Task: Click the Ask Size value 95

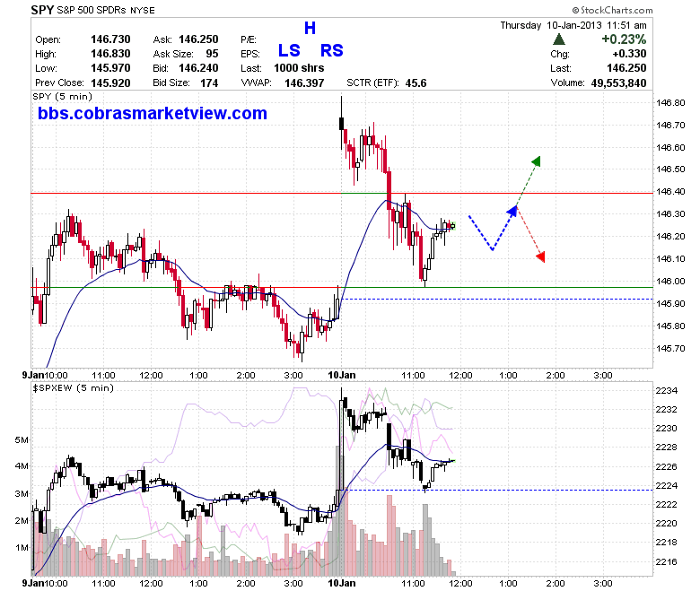Action: click(x=212, y=54)
